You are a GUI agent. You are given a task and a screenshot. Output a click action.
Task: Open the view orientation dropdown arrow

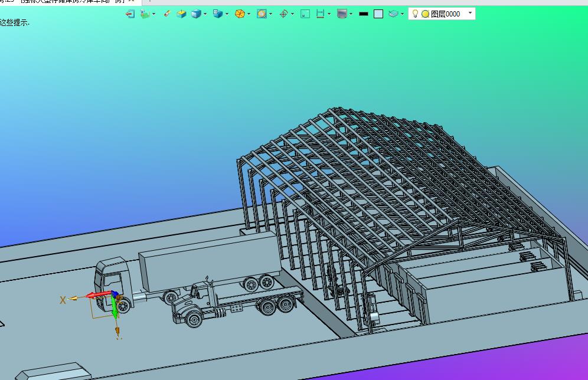click(x=227, y=14)
